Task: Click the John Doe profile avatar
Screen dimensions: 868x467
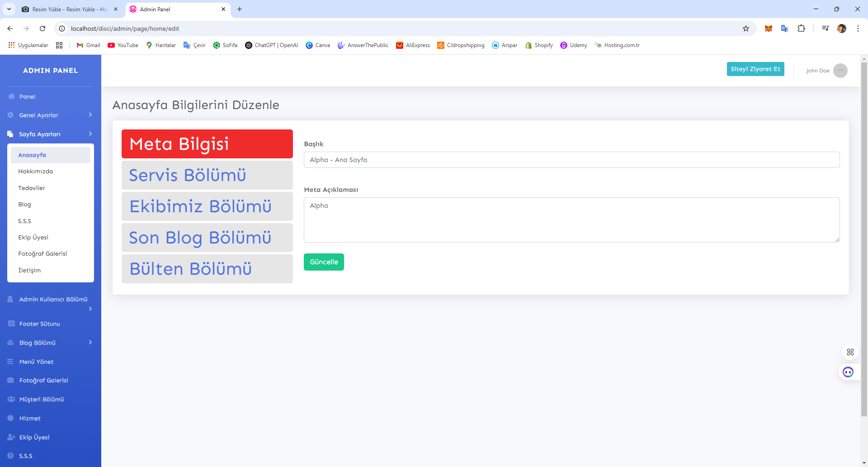Action: coord(840,71)
